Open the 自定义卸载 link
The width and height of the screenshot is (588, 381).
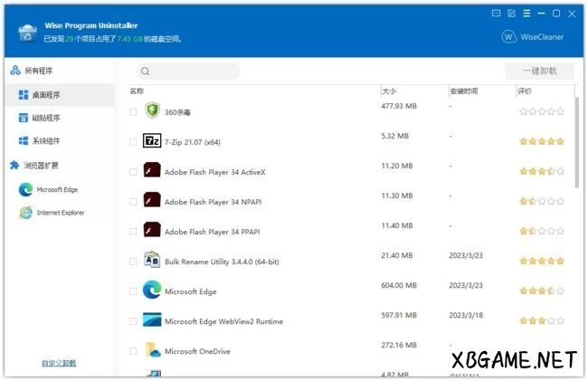(x=59, y=363)
